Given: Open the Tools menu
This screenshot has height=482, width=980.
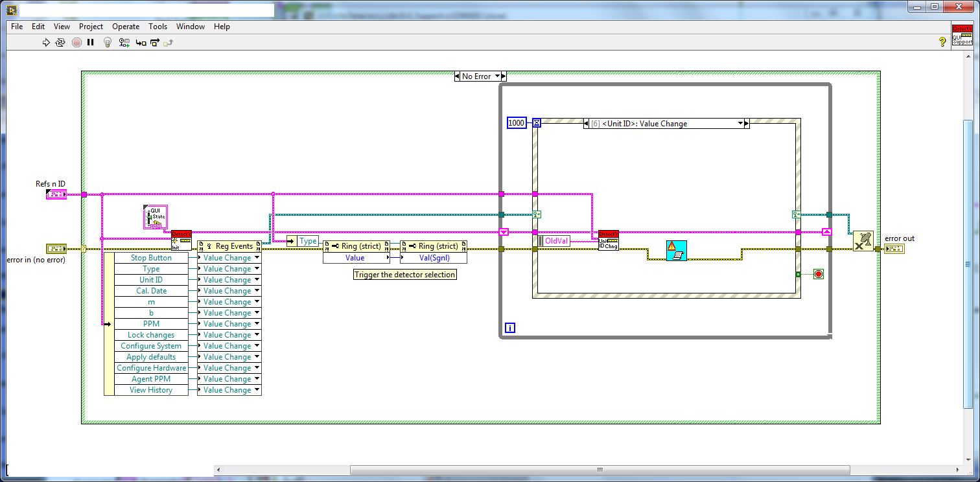Looking at the screenshot, I should [x=157, y=27].
